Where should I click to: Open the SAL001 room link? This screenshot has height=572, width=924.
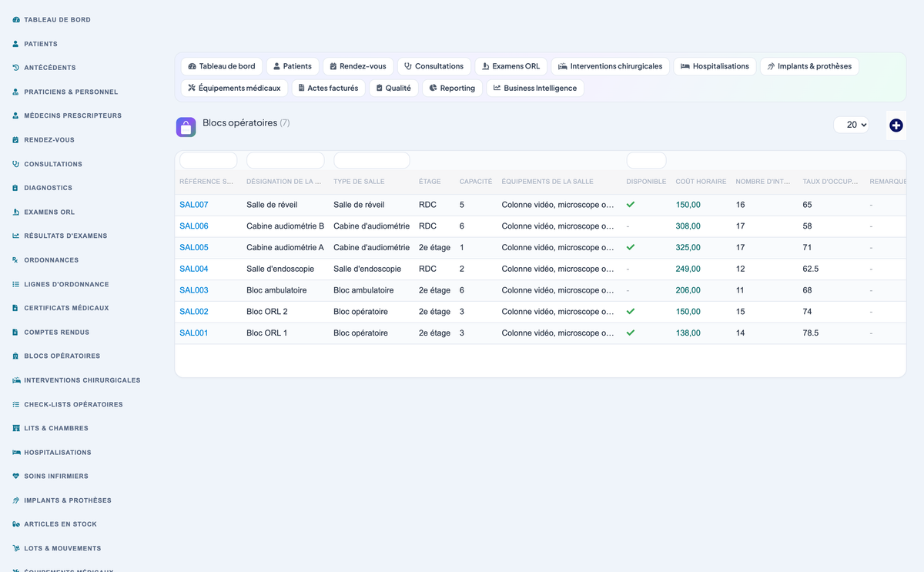click(x=194, y=333)
